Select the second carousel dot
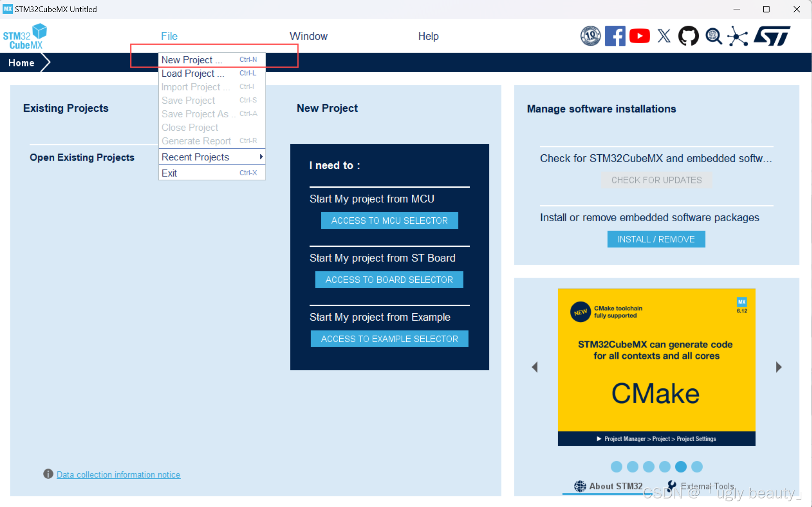This screenshot has height=507, width=812. point(632,466)
